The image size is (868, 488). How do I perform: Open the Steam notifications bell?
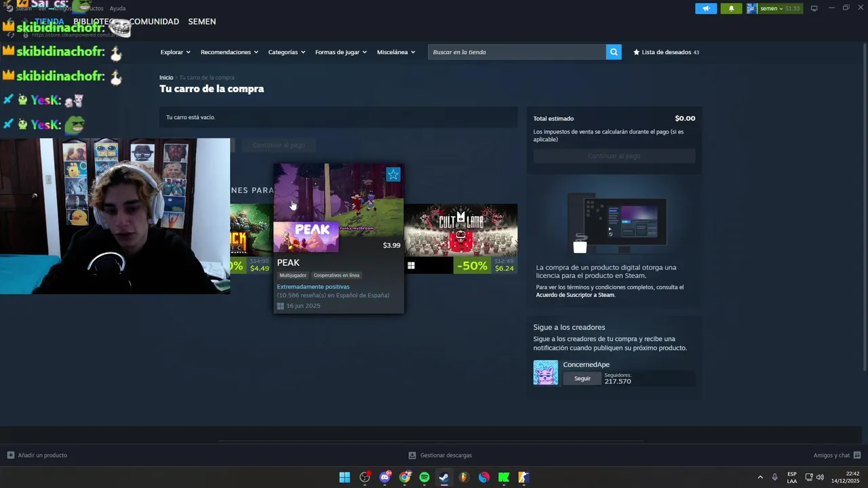pos(731,9)
